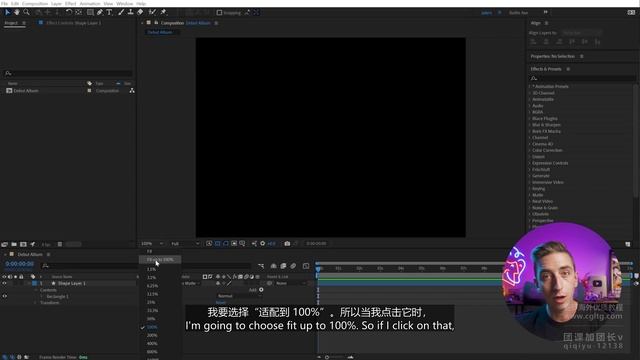Image resolution: width=640 pixels, height=360 pixels.
Task: Open the Effects & Presets panel menu
Action: pyautogui.click(x=568, y=69)
